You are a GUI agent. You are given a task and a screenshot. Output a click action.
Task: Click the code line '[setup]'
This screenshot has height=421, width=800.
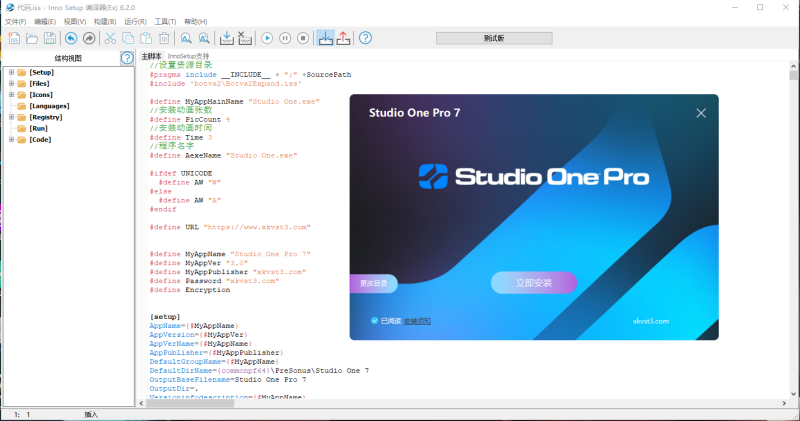pos(165,317)
